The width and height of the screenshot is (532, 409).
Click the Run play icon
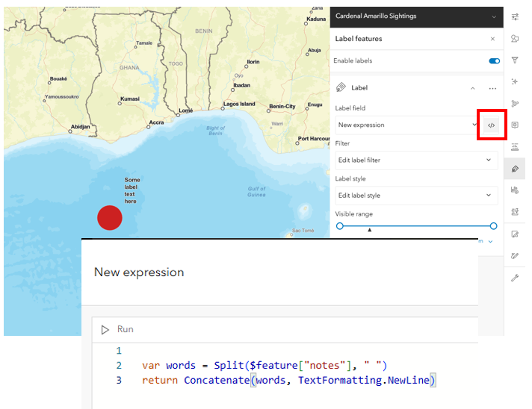[105, 329]
